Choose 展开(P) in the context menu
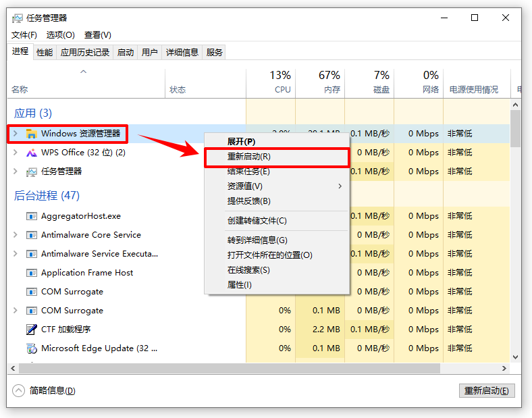532x418 pixels. pos(277,142)
